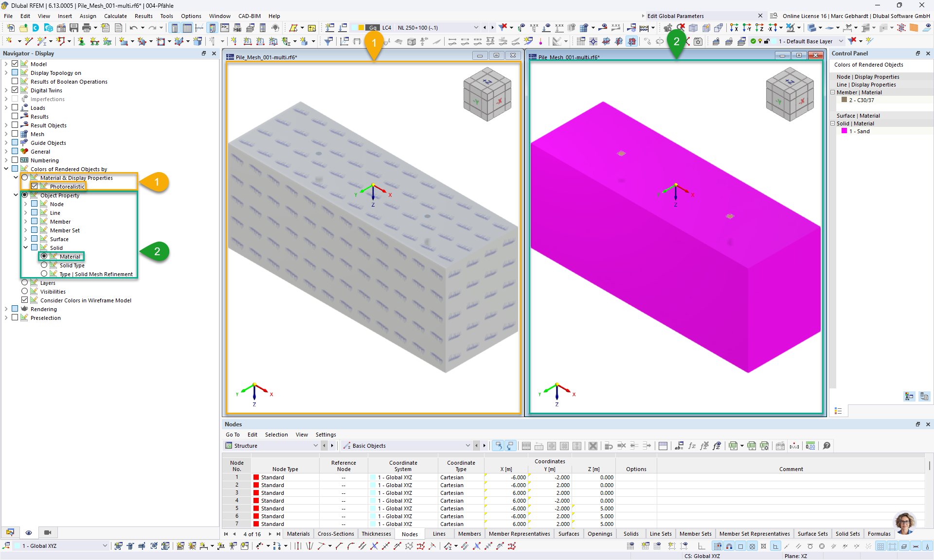
Task: Open the Calculate menu
Action: click(115, 16)
